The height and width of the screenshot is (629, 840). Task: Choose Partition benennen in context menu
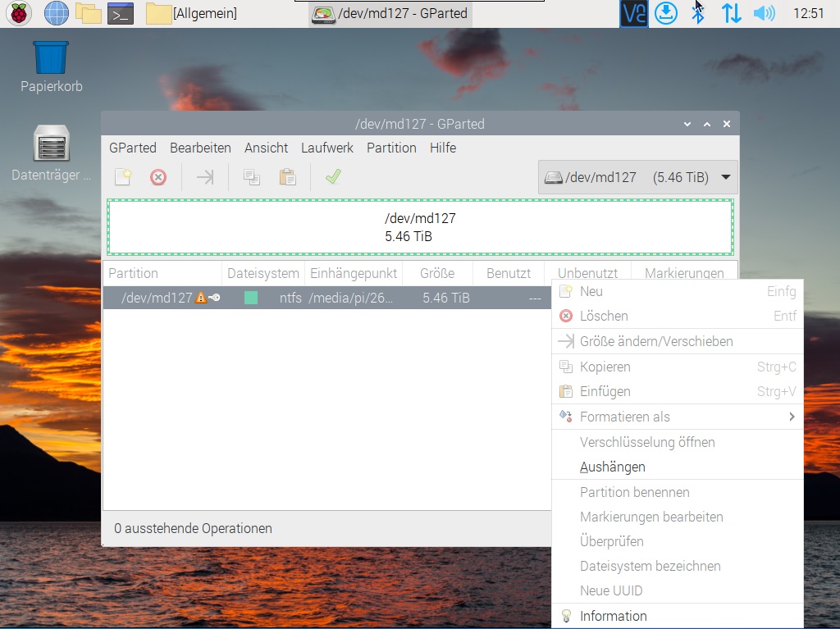(678, 492)
